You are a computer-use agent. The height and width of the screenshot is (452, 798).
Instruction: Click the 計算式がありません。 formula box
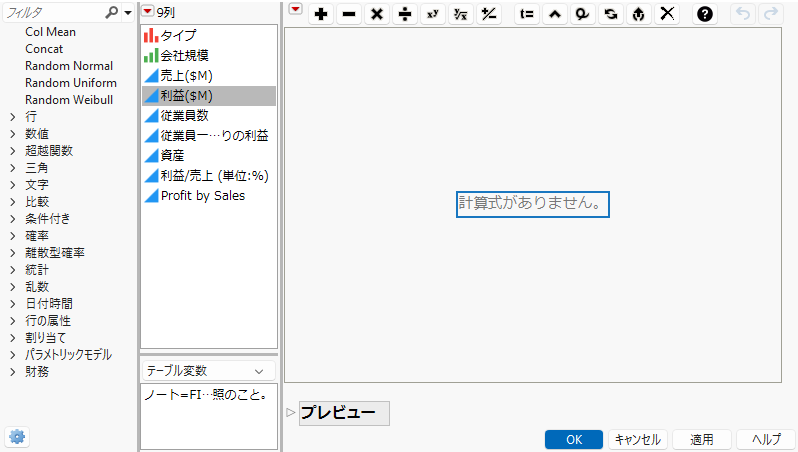pos(532,204)
